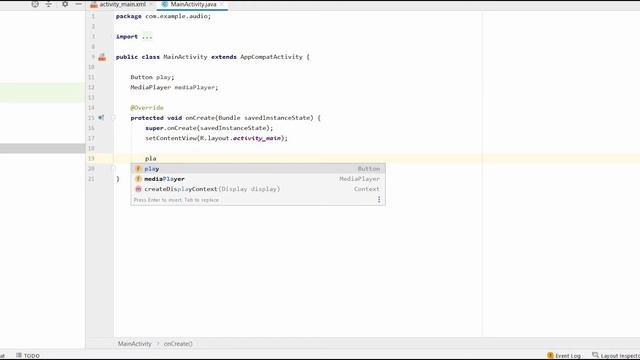Image resolution: width=640 pixels, height=360 pixels.
Task: Click the Layout Inspector icon in status bar
Action: coord(596,355)
